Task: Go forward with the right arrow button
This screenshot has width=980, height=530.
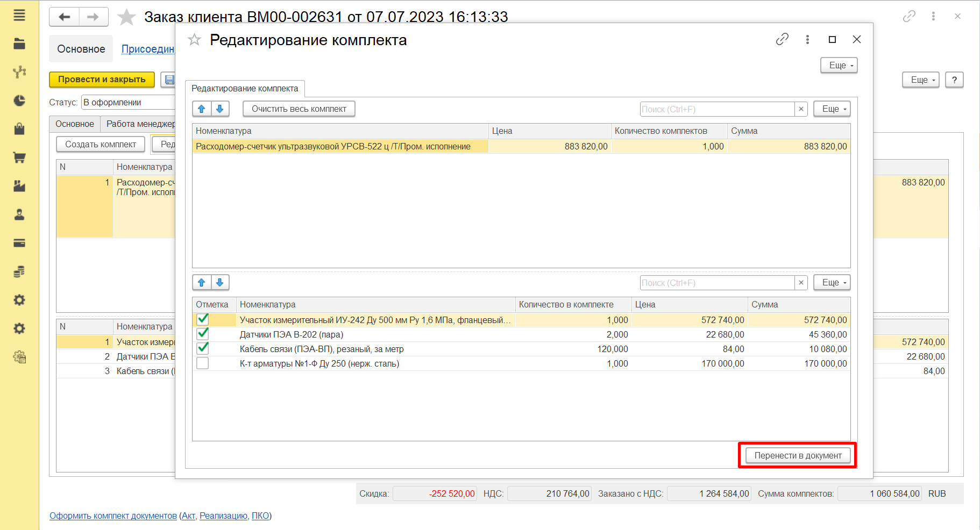Action: tap(94, 17)
